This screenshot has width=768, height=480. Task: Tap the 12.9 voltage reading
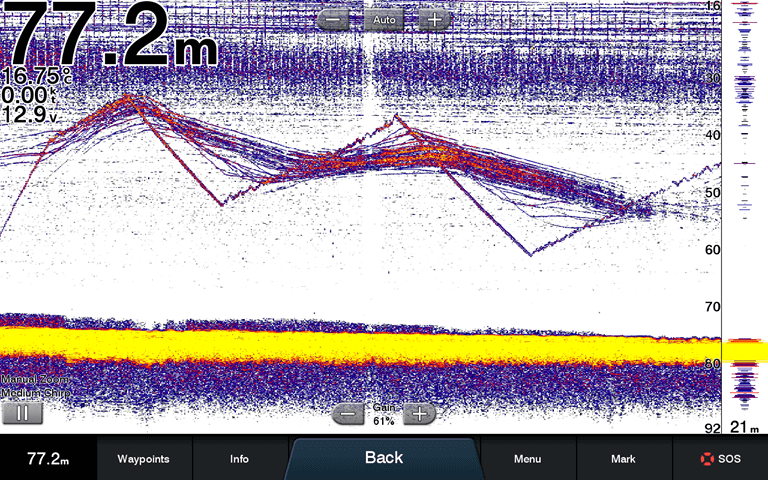point(32,115)
